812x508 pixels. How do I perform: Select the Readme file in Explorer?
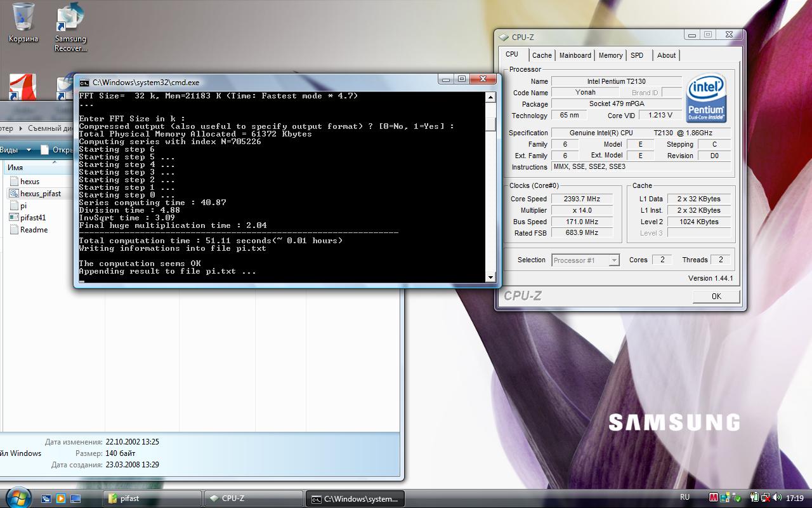click(x=29, y=230)
